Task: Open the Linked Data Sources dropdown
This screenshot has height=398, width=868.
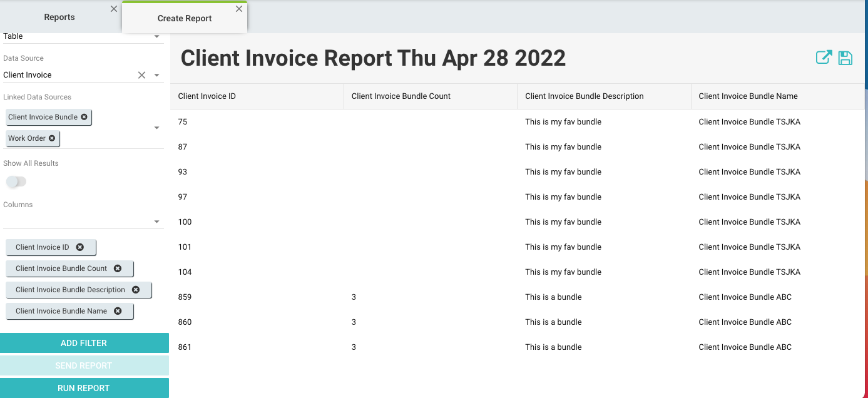Action: click(x=156, y=128)
